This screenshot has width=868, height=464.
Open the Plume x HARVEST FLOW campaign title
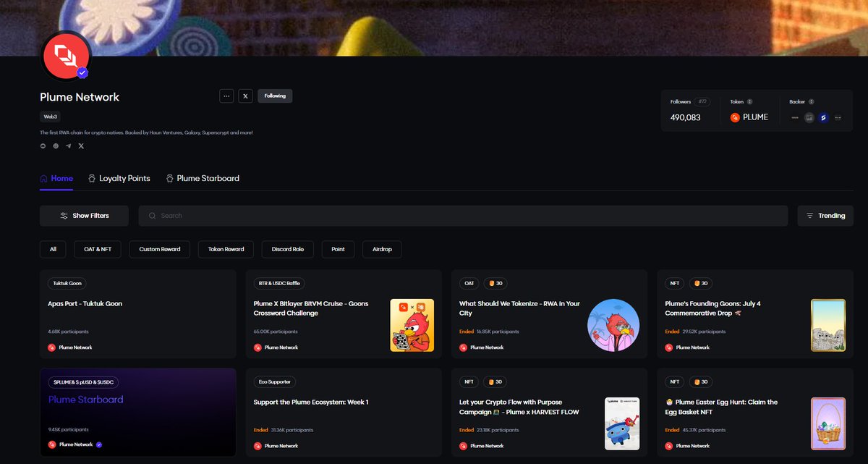click(x=519, y=407)
